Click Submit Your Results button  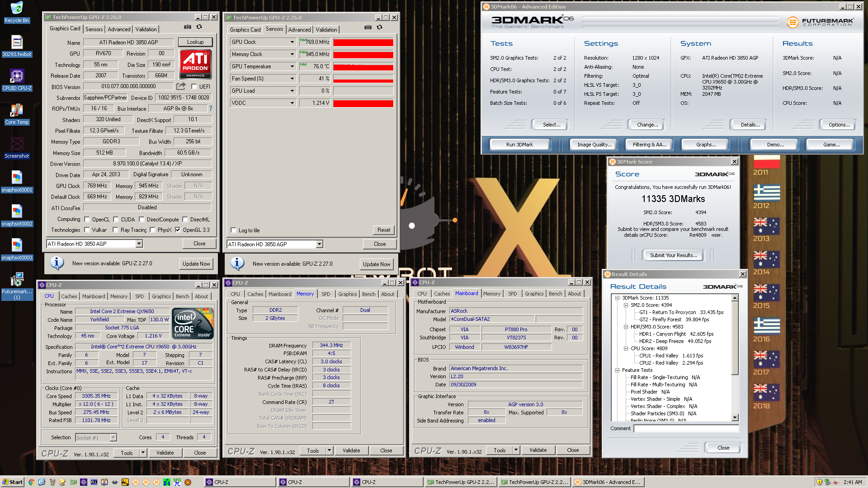coord(673,255)
